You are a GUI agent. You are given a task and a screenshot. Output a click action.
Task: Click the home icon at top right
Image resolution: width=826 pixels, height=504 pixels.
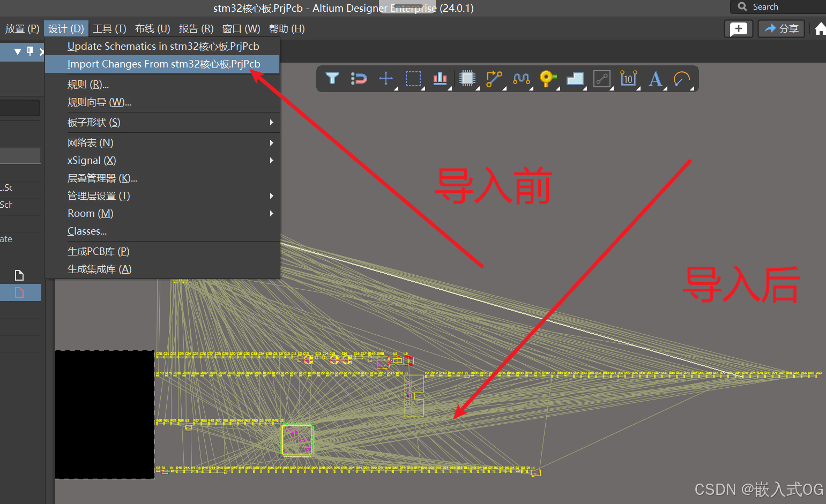point(820,28)
